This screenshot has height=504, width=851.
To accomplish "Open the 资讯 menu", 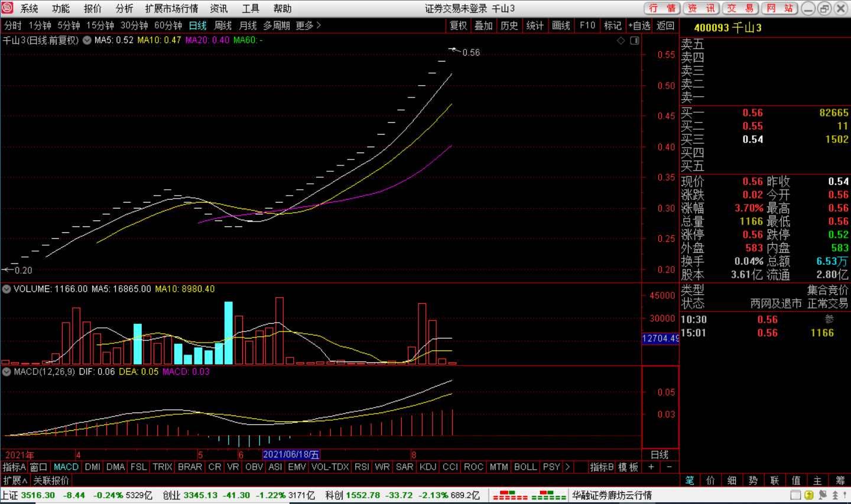I will click(x=219, y=8).
